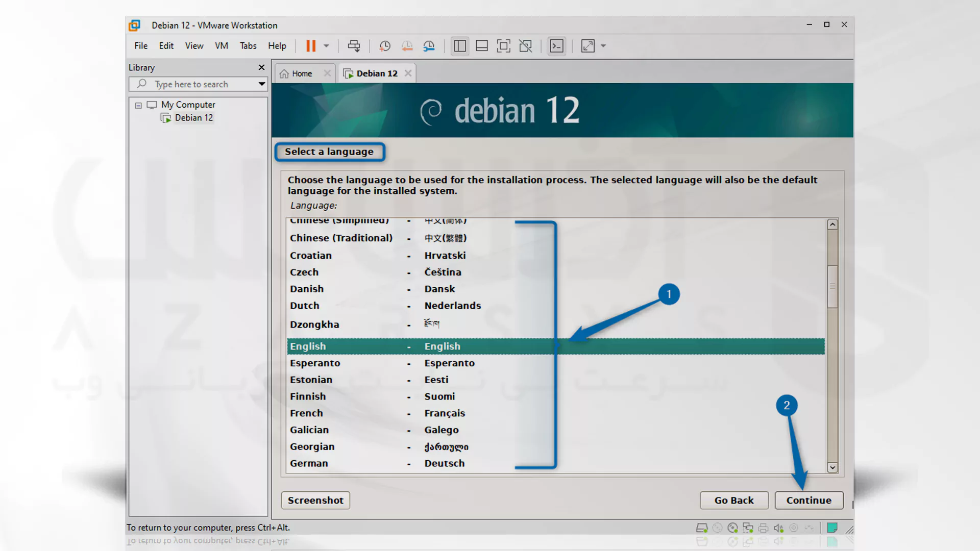The height and width of the screenshot is (551, 980).
Task: Minimize the VMware Workstation window
Action: click(809, 24)
